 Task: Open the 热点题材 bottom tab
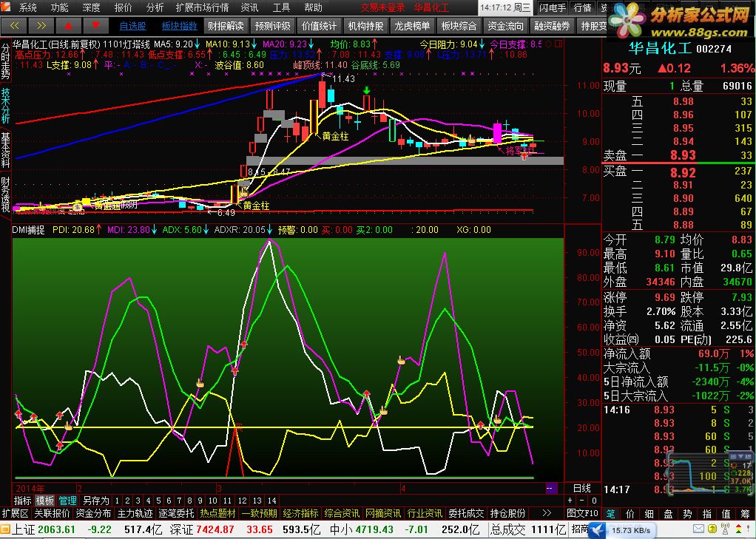click(x=218, y=513)
